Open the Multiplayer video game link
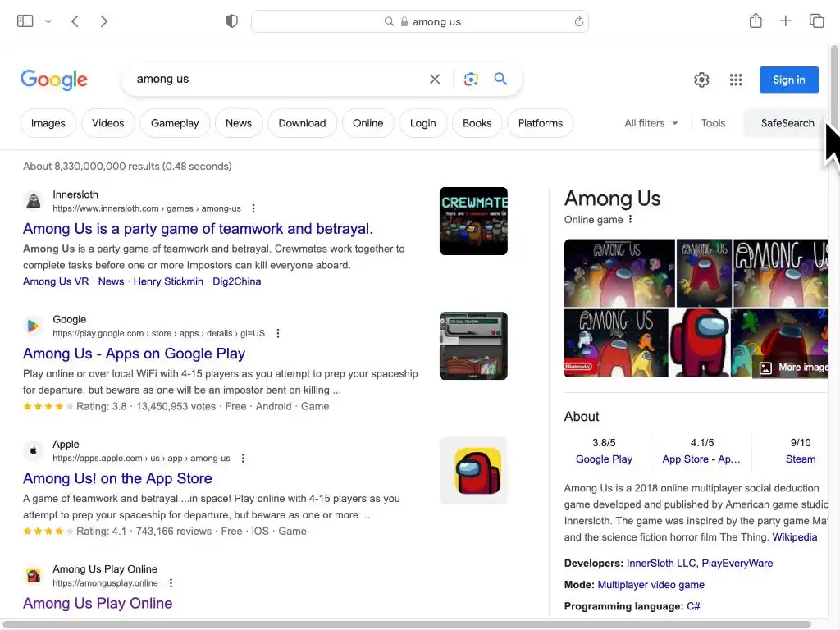This screenshot has width=840, height=630. pyautogui.click(x=651, y=585)
